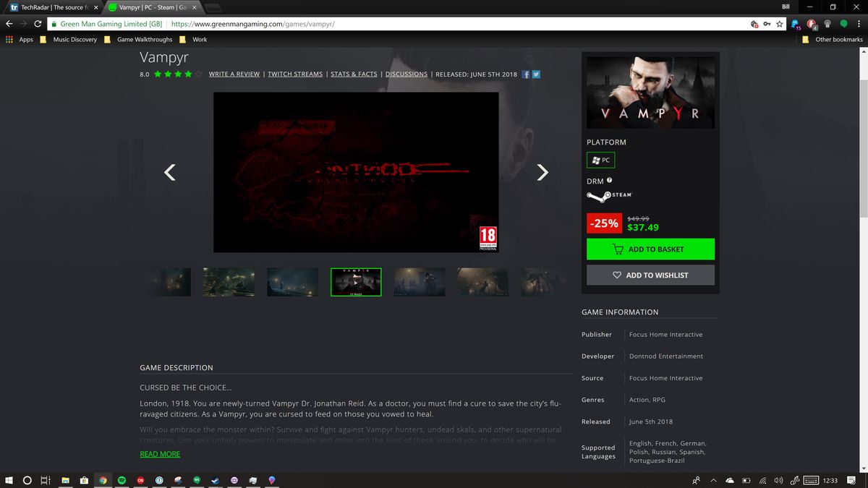Show hidden icons in the system tray

(x=712, y=480)
